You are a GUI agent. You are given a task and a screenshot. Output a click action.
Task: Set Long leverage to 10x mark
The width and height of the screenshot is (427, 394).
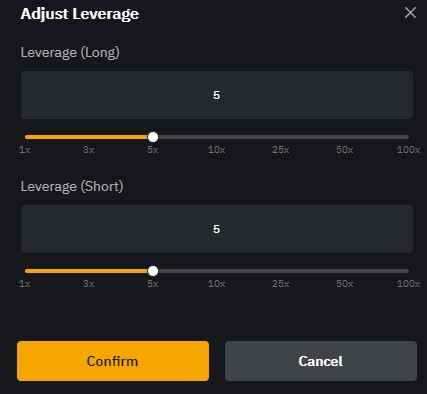pos(217,150)
